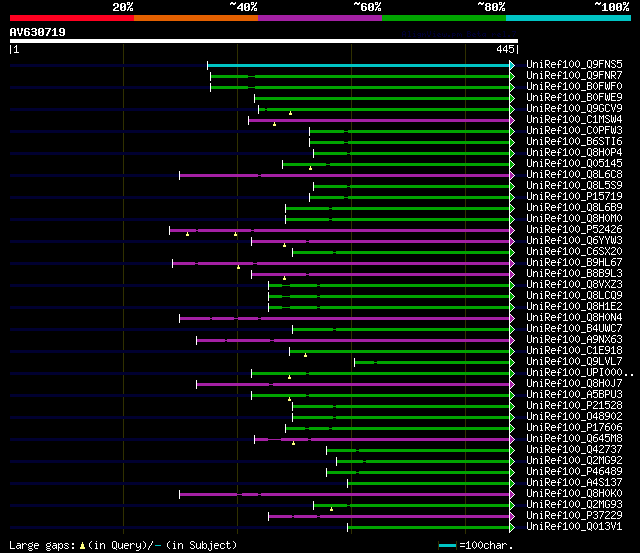
Task: Click the '(in Subject)' legend text
Action: (x=202, y=546)
